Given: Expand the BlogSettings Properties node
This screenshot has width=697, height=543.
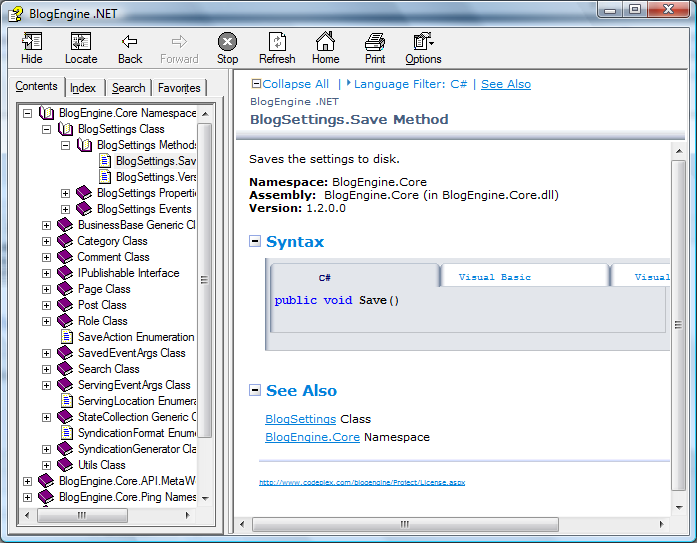Looking at the screenshot, I should click(65, 193).
